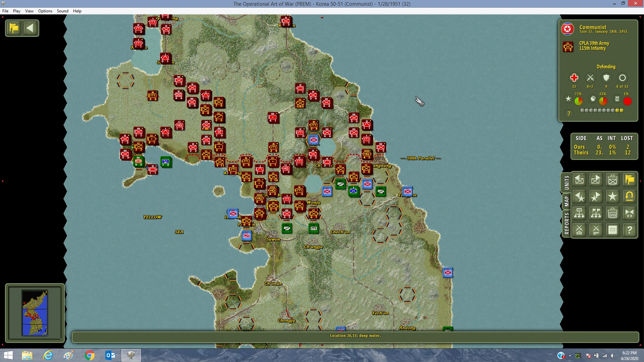
Task: Click the Ch'onan city label on map
Action: tap(273, 284)
